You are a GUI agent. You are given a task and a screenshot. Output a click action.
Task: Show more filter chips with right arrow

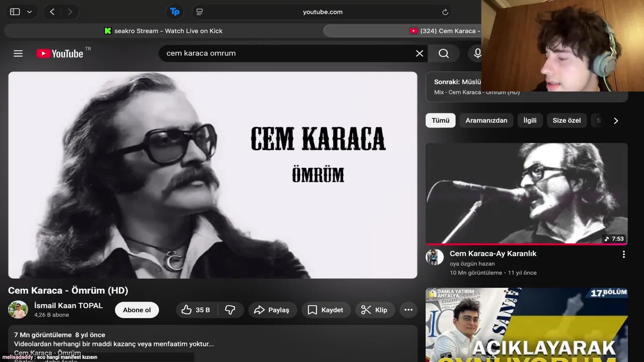pyautogui.click(x=616, y=121)
